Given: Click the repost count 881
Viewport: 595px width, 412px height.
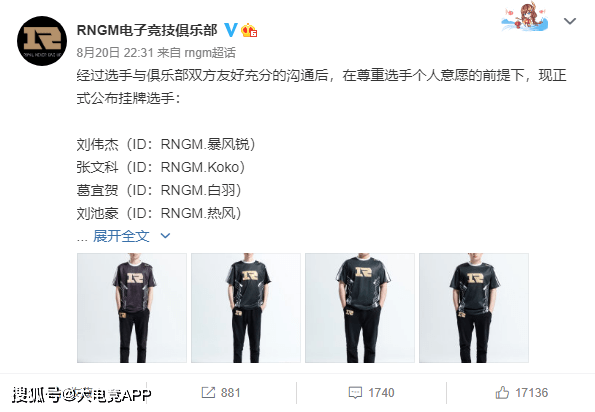Looking at the screenshot, I should 230,393.
